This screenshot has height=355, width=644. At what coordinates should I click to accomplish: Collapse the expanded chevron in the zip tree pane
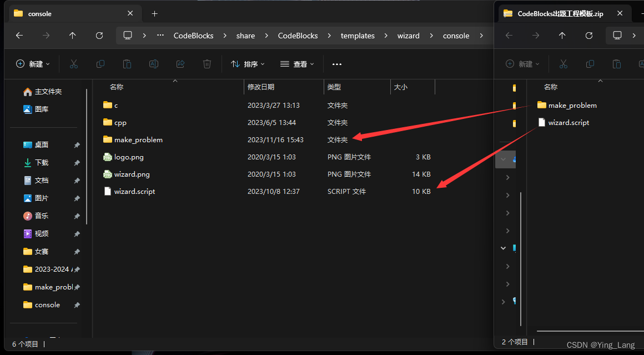coord(505,248)
